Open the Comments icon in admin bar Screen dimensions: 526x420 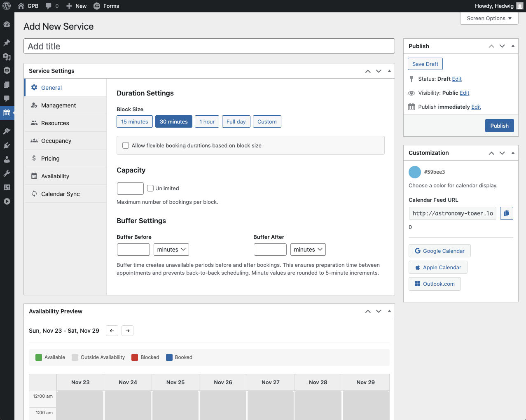click(x=52, y=6)
